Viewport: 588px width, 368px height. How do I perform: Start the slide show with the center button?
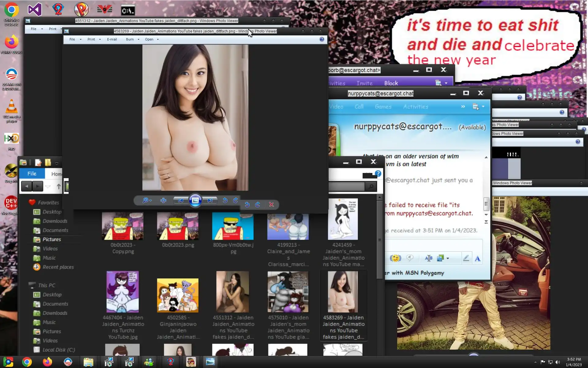tap(195, 200)
